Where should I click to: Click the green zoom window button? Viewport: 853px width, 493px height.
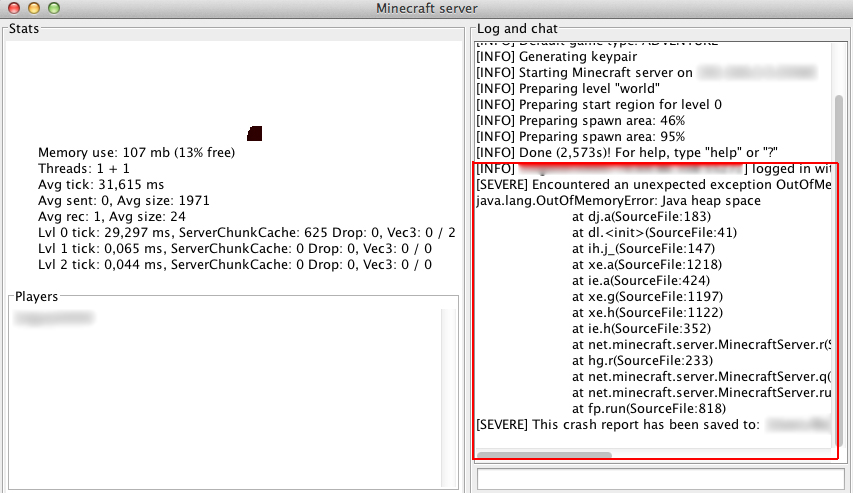(53, 8)
